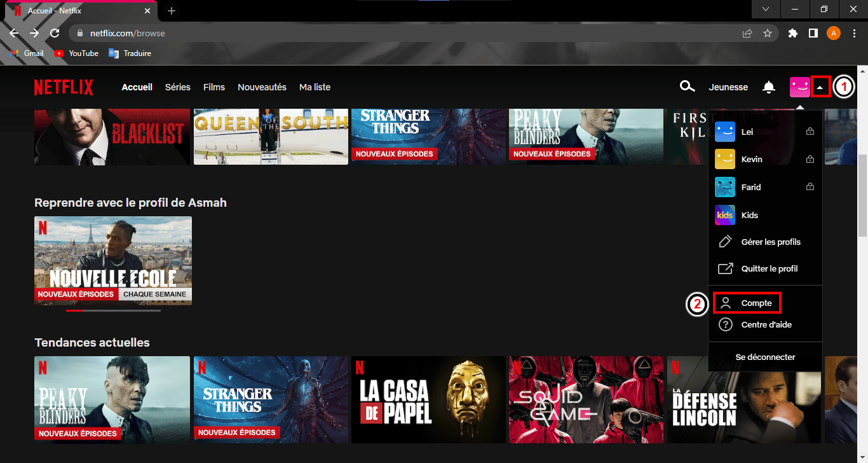Viewport: 868px width, 463px height.
Task: Open the tab search chevron in title bar
Action: [766, 9]
